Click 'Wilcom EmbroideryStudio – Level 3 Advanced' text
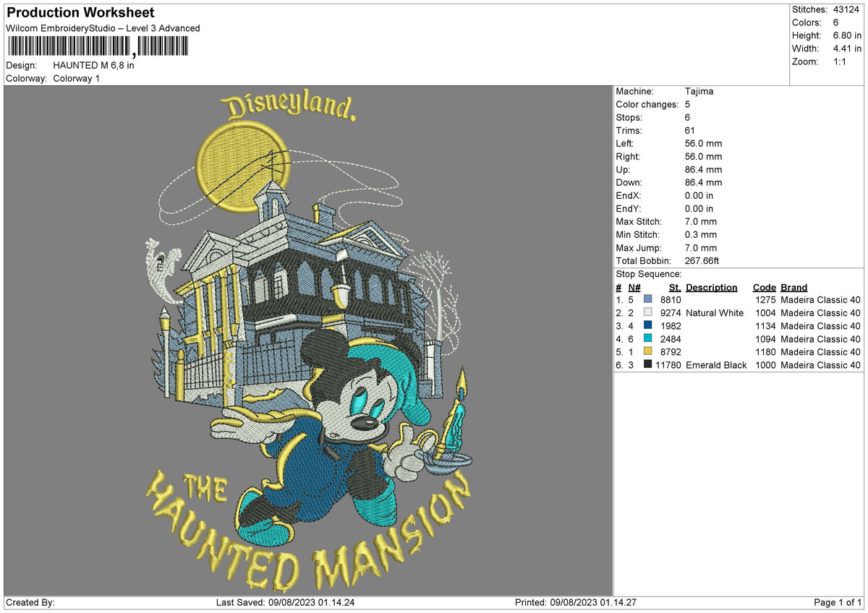 click(x=103, y=28)
